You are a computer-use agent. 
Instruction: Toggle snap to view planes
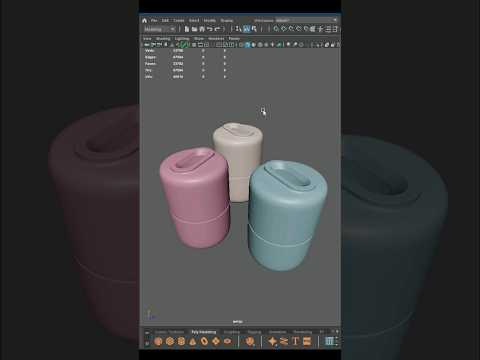(306, 29)
